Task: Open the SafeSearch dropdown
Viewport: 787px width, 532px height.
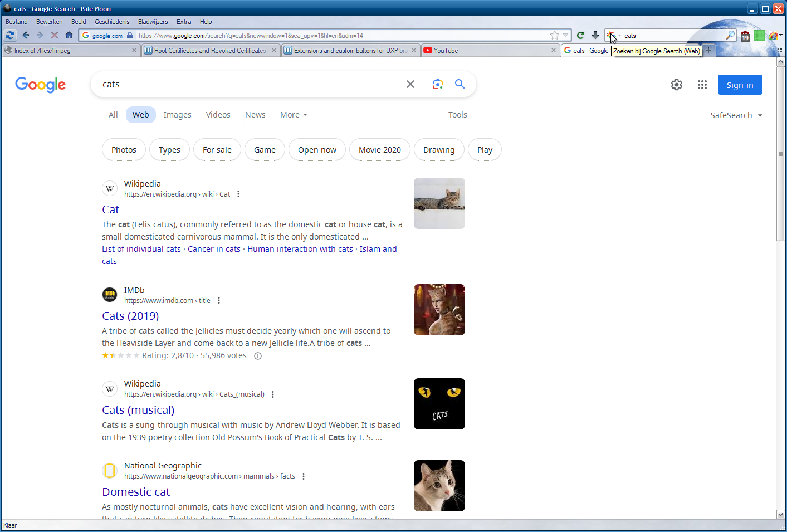Action: 736,115
